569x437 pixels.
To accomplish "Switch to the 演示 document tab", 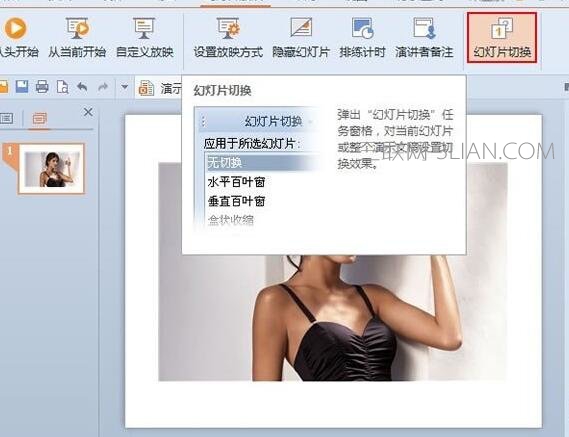I will 159,88.
